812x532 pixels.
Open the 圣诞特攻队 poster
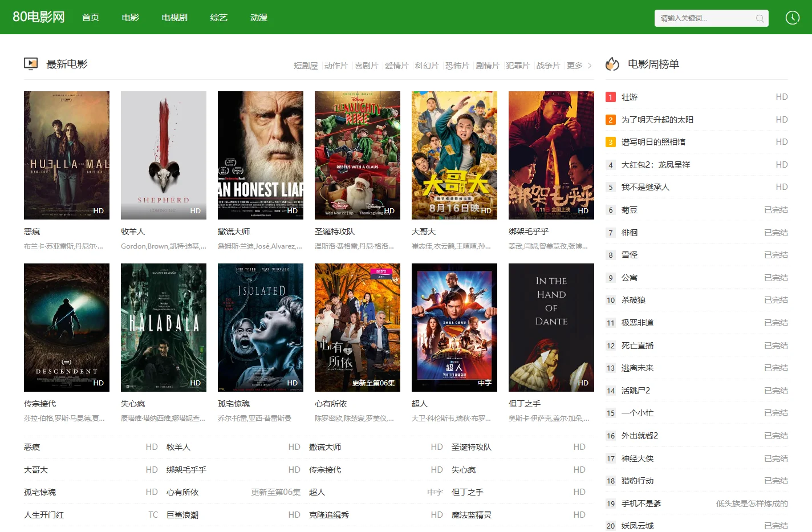click(358, 155)
